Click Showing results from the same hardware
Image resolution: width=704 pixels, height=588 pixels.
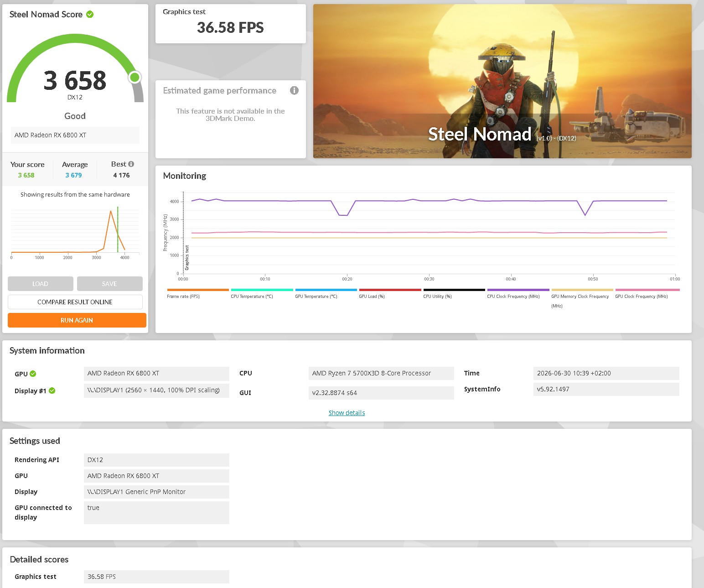click(75, 194)
